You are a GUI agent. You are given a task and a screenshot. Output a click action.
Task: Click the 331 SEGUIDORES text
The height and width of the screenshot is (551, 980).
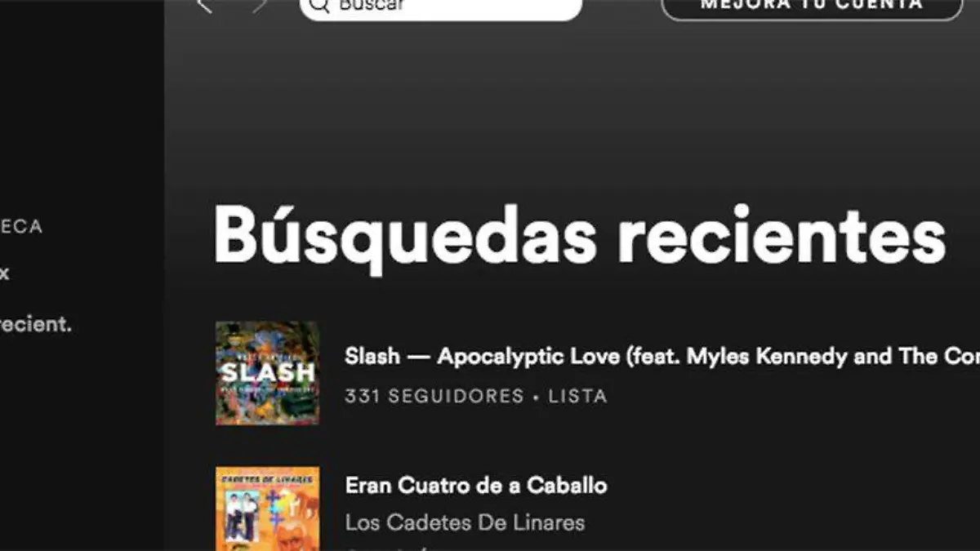coord(434,397)
